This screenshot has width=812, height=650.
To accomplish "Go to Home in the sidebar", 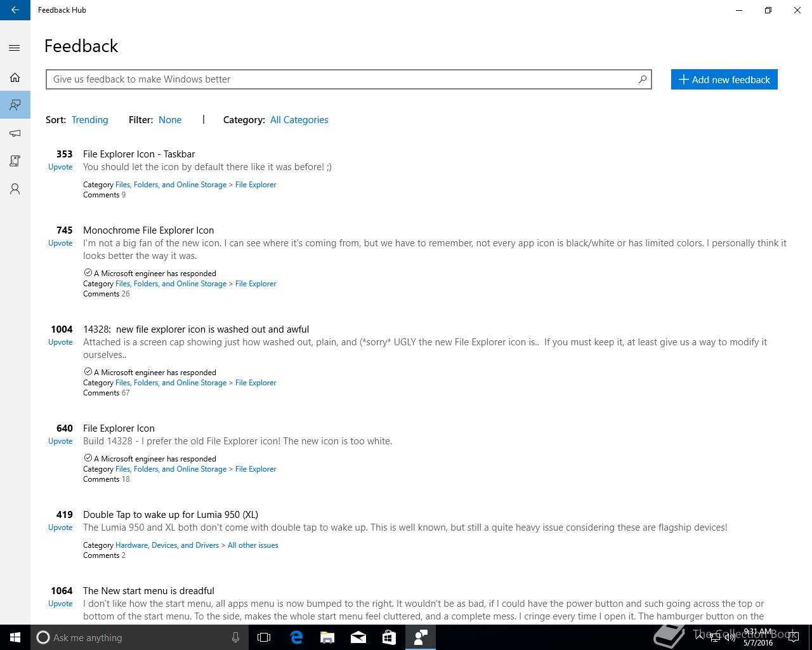I will (15, 77).
